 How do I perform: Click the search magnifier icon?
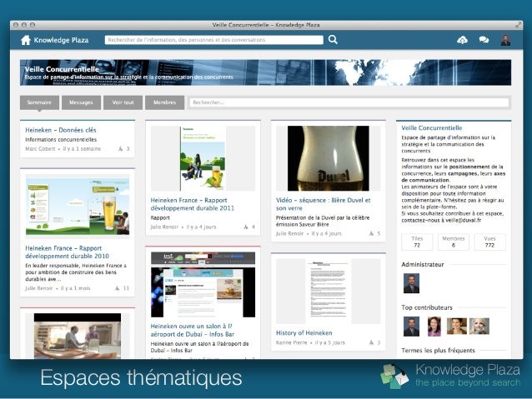click(333, 40)
